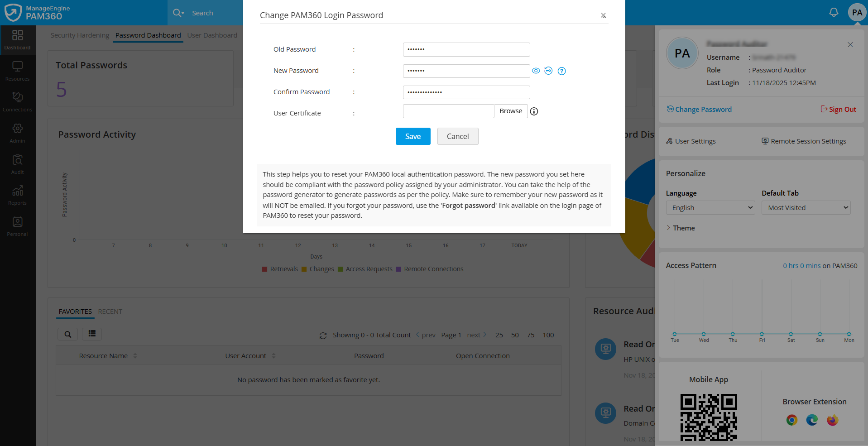Click the Old Password input field
This screenshot has width=868, height=446.
(466, 49)
